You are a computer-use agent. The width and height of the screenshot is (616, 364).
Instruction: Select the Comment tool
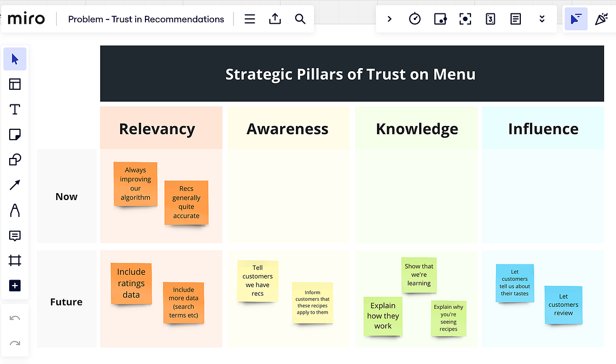[15, 235]
